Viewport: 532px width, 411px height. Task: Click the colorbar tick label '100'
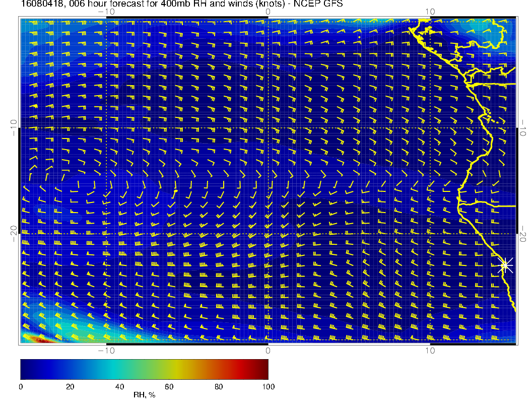pos(268,386)
